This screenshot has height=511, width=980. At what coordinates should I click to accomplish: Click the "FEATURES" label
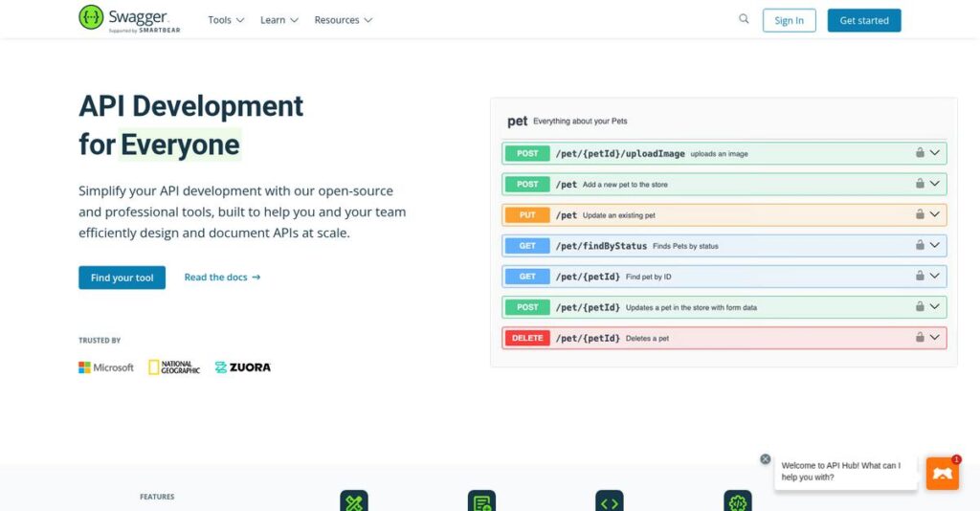coord(157,497)
